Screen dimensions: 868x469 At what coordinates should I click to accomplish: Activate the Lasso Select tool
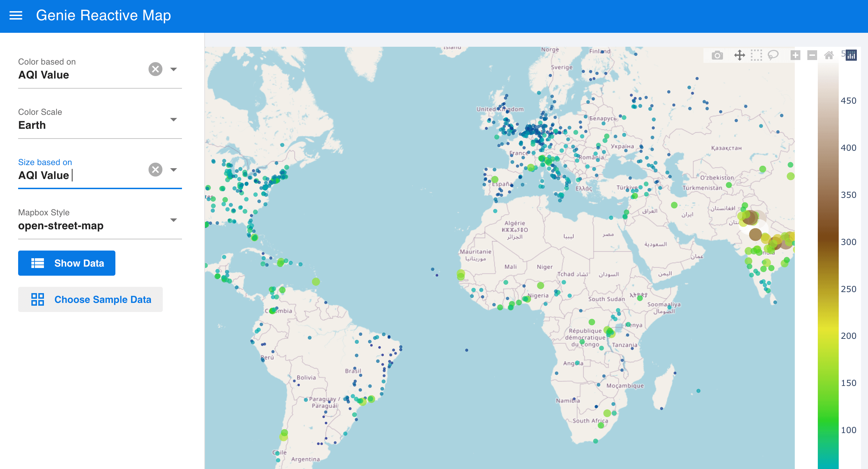click(x=773, y=55)
